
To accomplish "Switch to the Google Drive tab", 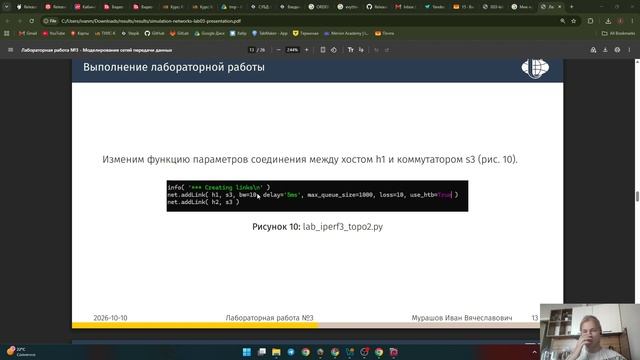I will click(x=231, y=7).
